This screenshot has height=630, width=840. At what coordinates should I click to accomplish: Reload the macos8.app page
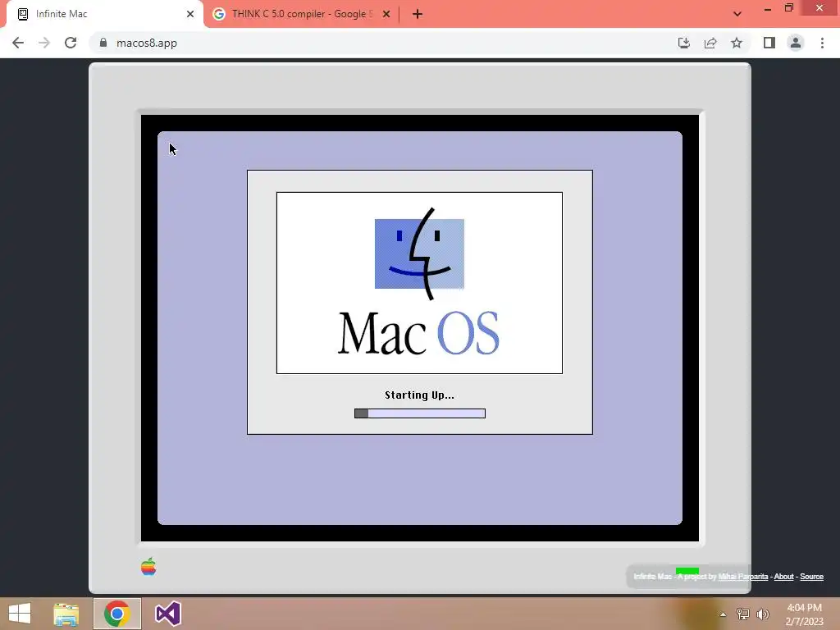pyautogui.click(x=71, y=43)
